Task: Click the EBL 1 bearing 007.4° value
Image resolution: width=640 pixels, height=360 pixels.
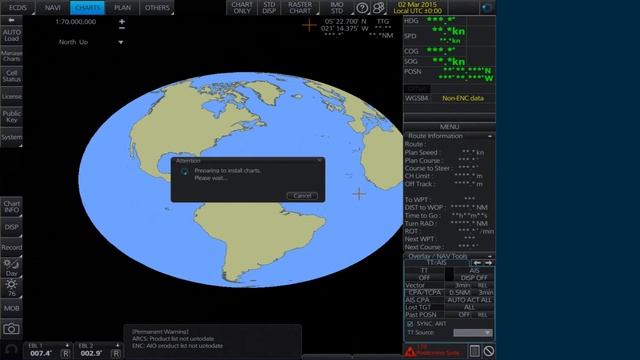Action: tap(41, 353)
